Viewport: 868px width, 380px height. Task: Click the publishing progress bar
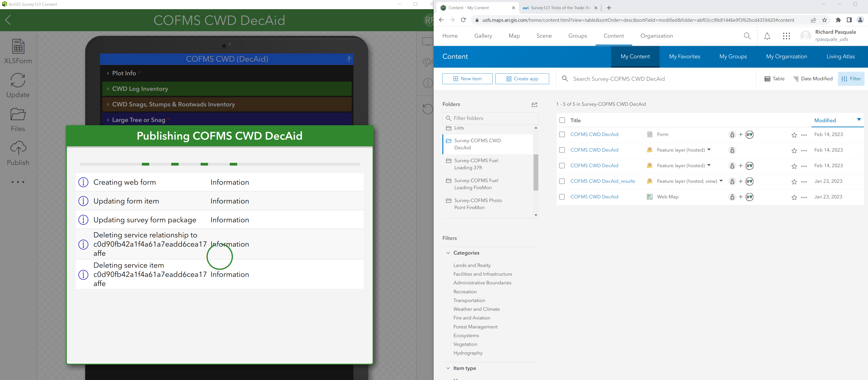coord(219,164)
